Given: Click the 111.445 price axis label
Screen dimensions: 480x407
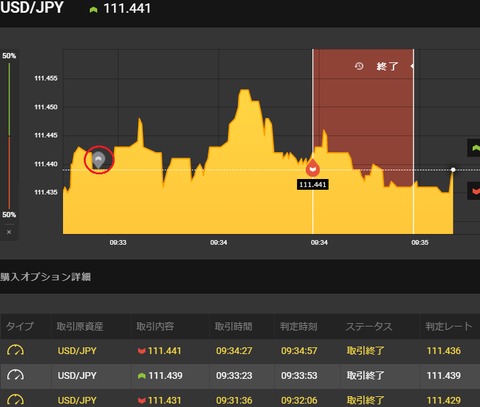Looking at the screenshot, I should [x=46, y=135].
